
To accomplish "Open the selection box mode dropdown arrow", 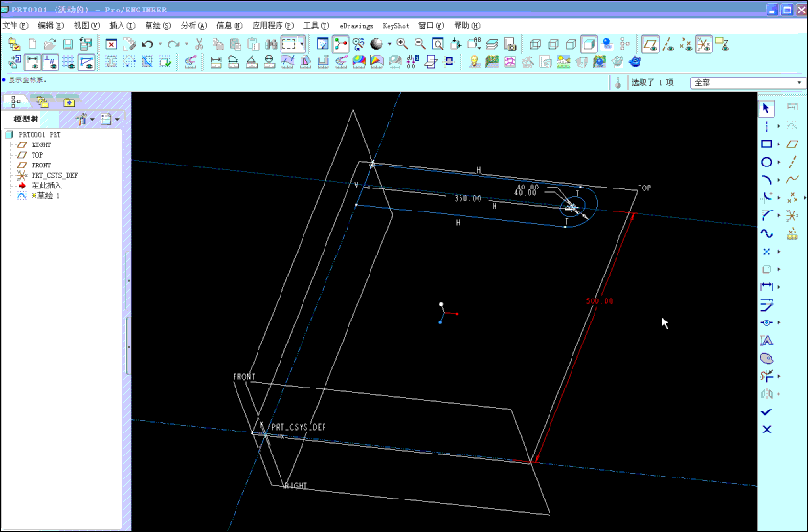I will pyautogui.click(x=302, y=44).
